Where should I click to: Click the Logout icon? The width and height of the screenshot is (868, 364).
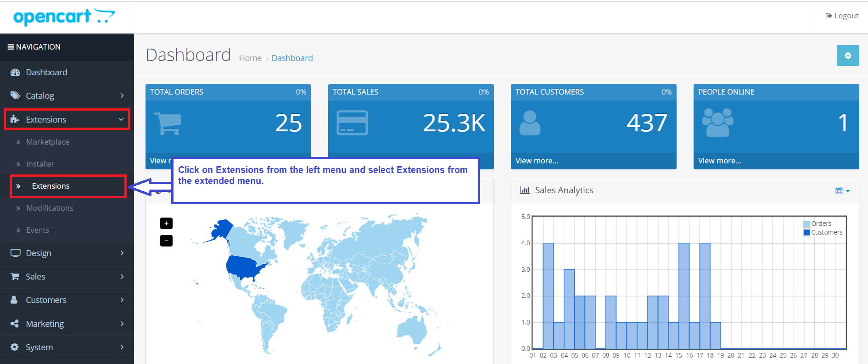click(x=829, y=16)
